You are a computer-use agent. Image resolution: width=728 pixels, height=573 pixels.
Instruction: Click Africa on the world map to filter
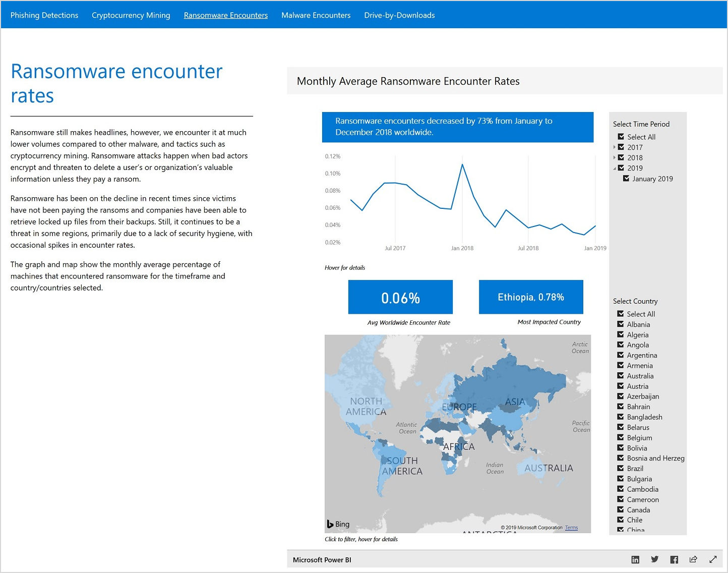[459, 446]
